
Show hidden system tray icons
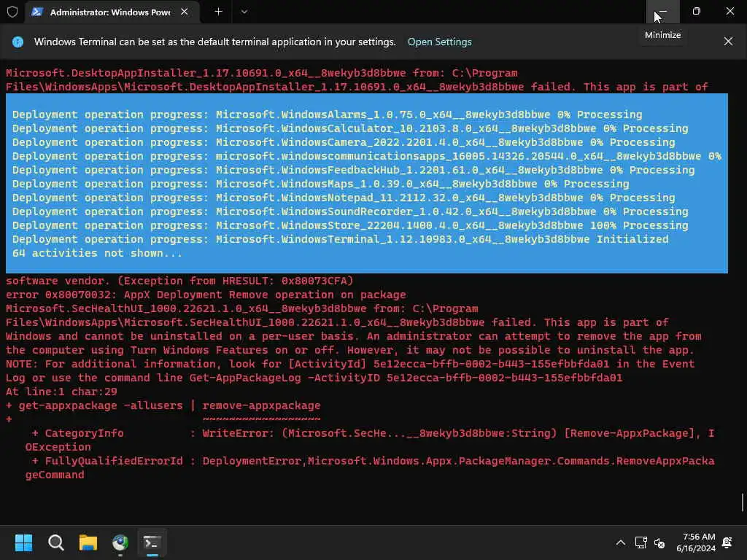[x=620, y=542]
